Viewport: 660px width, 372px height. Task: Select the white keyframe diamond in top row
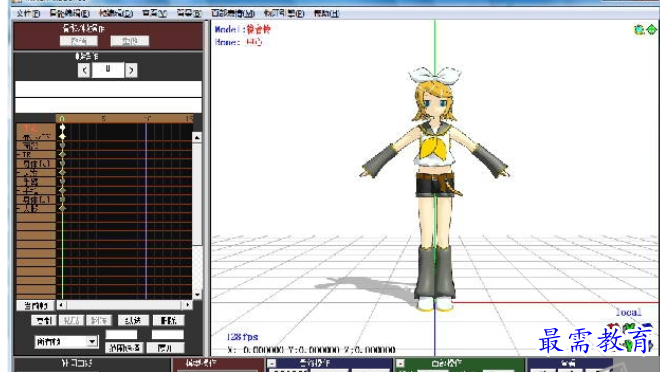tap(62, 127)
